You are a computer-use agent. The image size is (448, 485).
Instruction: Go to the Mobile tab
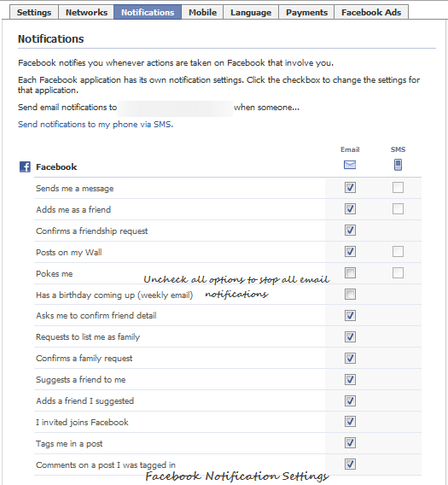(x=202, y=12)
